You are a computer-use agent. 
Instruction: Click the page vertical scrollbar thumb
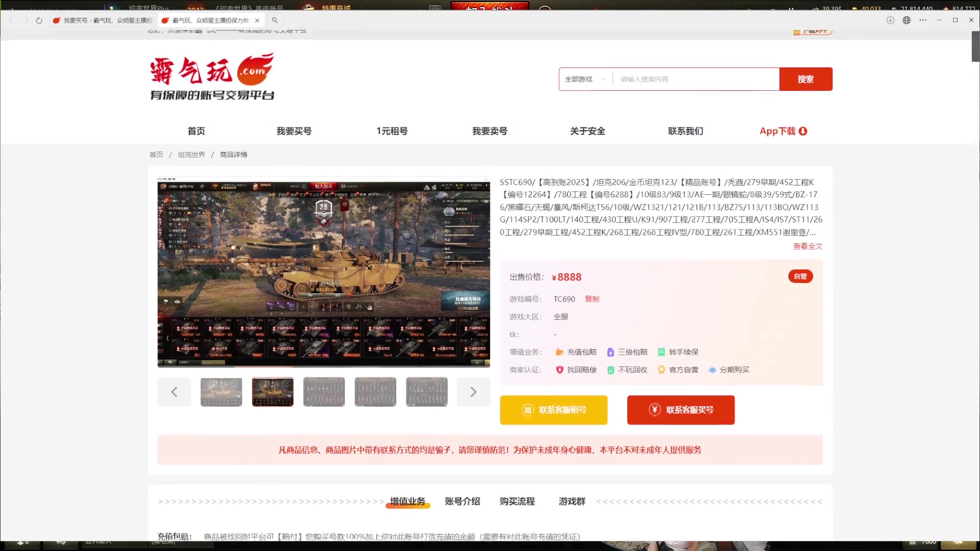[x=975, y=46]
